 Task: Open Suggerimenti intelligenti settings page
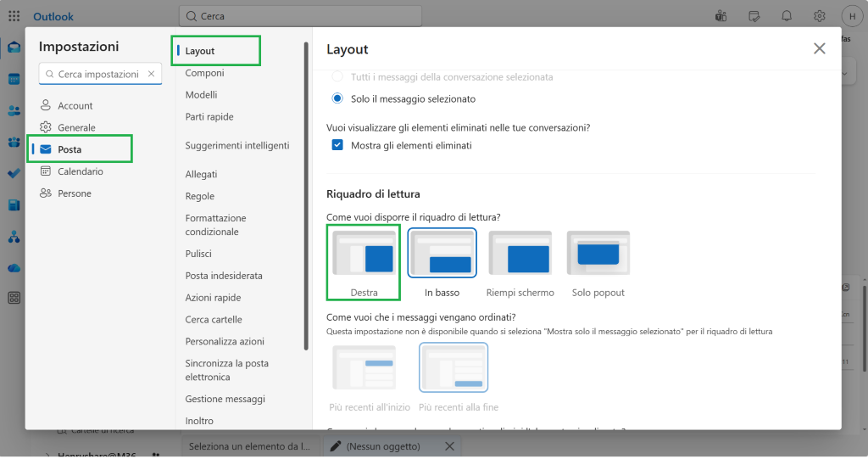(x=239, y=145)
